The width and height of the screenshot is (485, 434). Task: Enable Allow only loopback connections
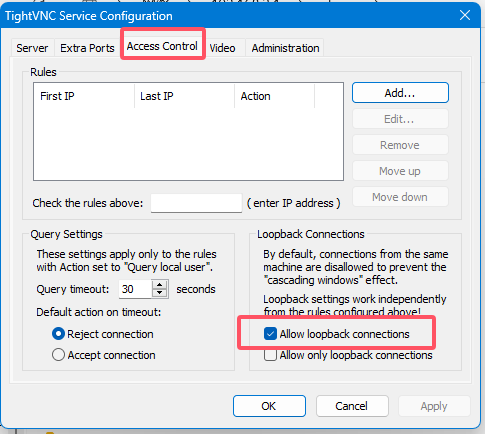[x=270, y=355]
